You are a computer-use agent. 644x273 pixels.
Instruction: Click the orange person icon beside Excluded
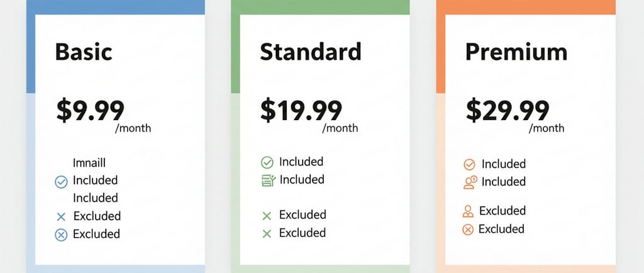[467, 211]
